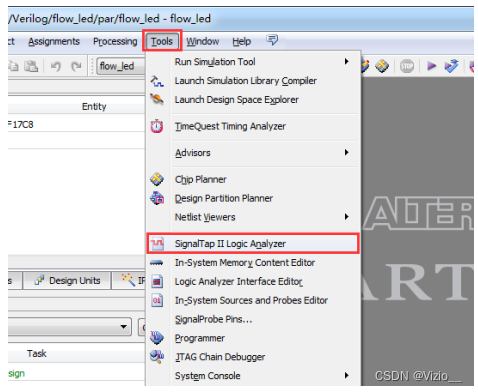Image resolution: width=478 pixels, height=392 pixels.
Task: Select SignalTap II Logic Analyzer
Action: click(x=253, y=244)
